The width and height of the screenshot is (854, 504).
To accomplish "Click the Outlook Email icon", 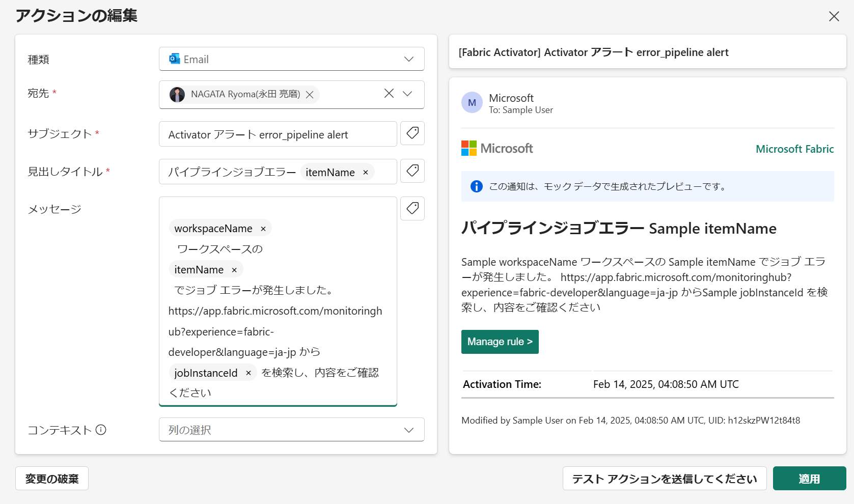I will click(175, 59).
